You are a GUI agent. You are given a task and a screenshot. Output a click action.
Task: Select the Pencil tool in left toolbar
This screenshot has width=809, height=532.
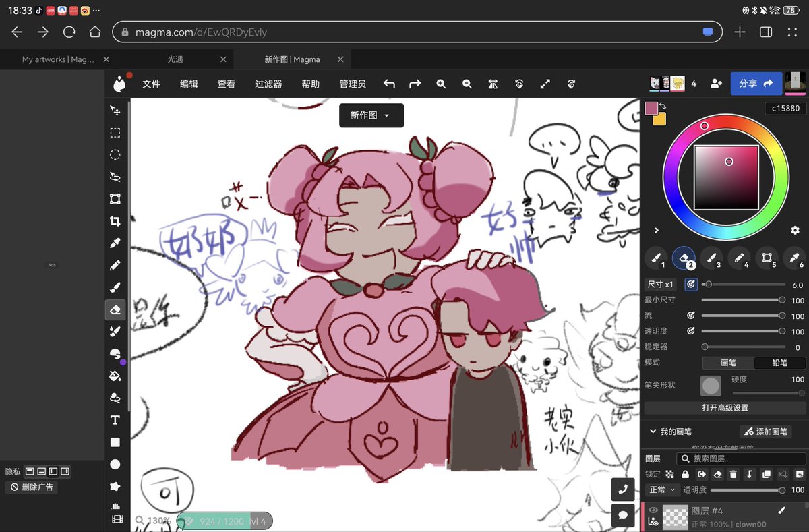[115, 265]
